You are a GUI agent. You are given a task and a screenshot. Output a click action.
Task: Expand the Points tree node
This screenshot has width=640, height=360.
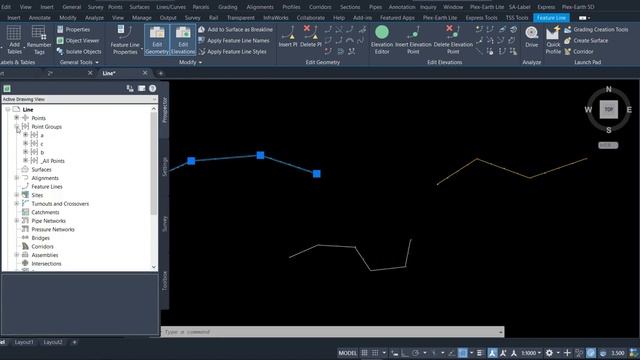pos(16,118)
